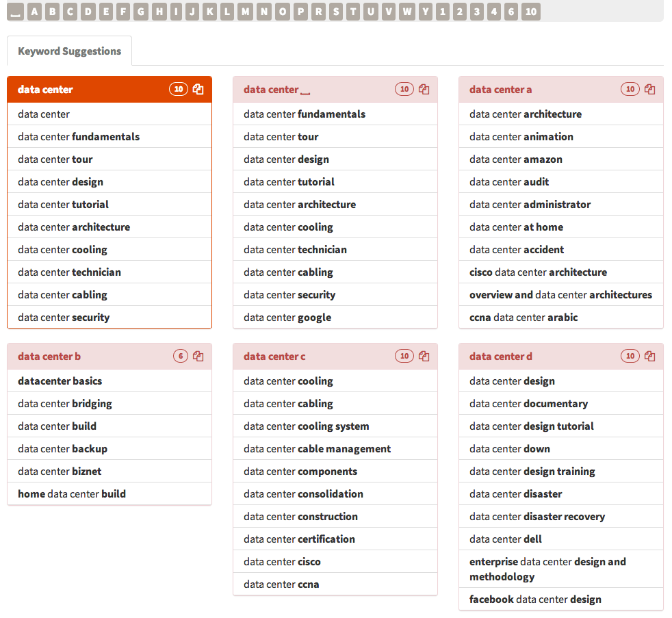Copy keywords from 'data center d' card

tap(649, 356)
